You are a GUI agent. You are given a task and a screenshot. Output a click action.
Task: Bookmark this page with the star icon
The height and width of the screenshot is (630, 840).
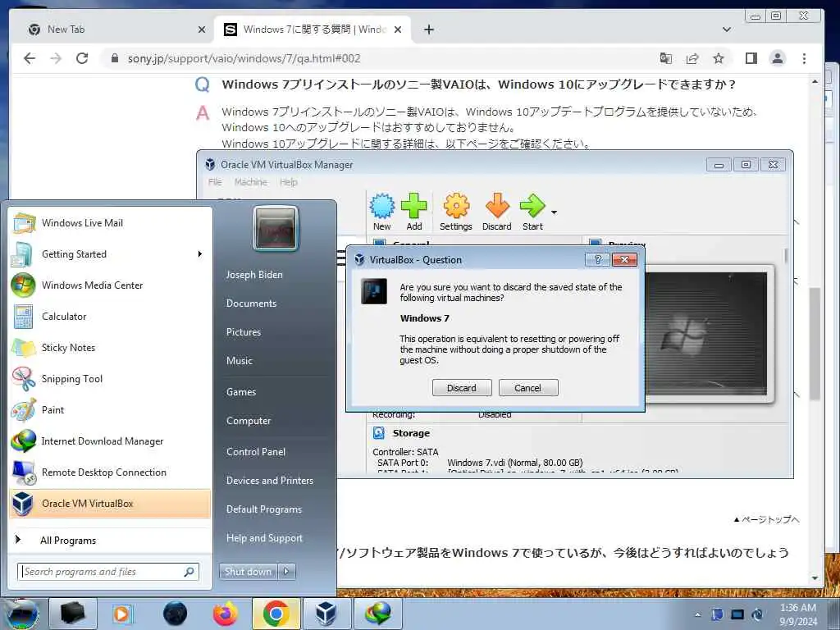(719, 58)
